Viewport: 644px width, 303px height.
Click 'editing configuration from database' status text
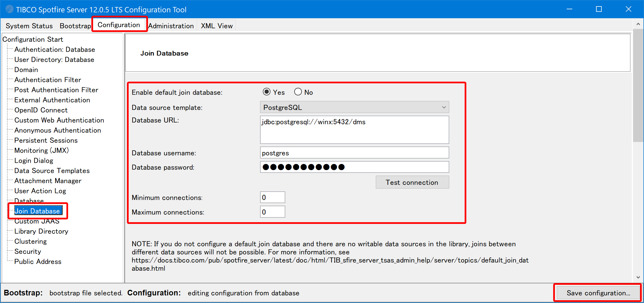[x=244, y=293]
